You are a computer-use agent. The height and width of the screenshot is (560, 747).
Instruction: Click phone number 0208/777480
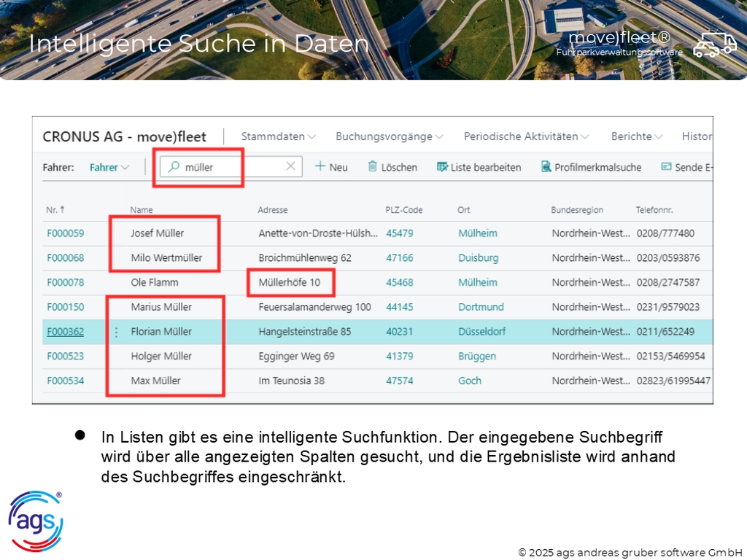point(665,233)
